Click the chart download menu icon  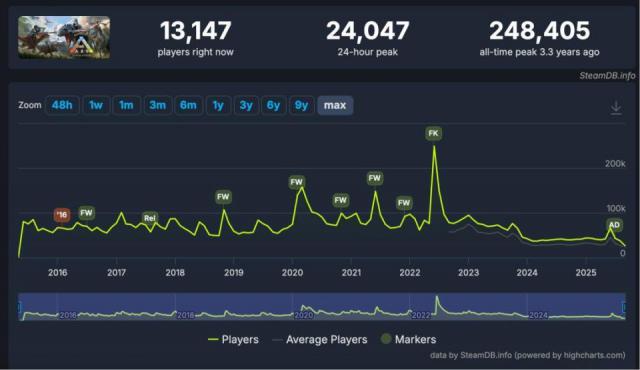click(x=616, y=108)
